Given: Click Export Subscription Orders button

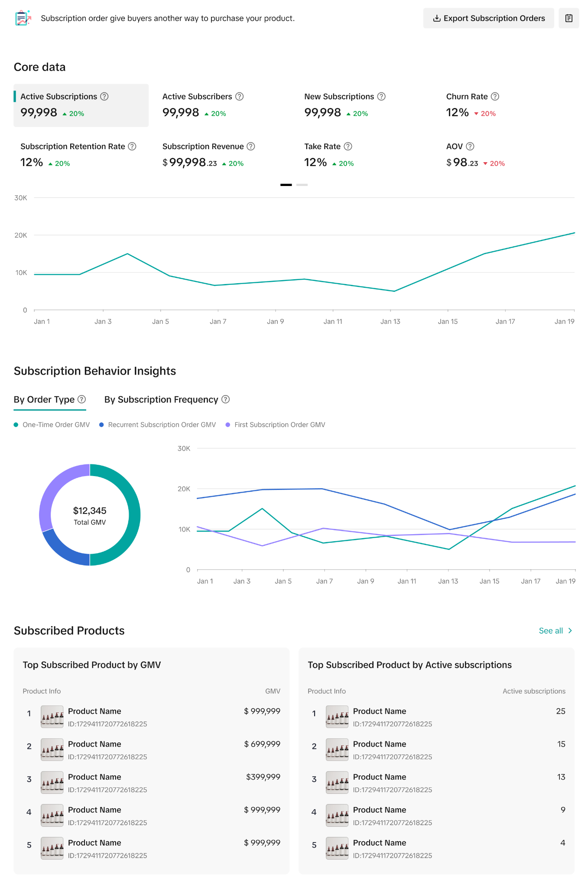Looking at the screenshot, I should click(x=488, y=18).
